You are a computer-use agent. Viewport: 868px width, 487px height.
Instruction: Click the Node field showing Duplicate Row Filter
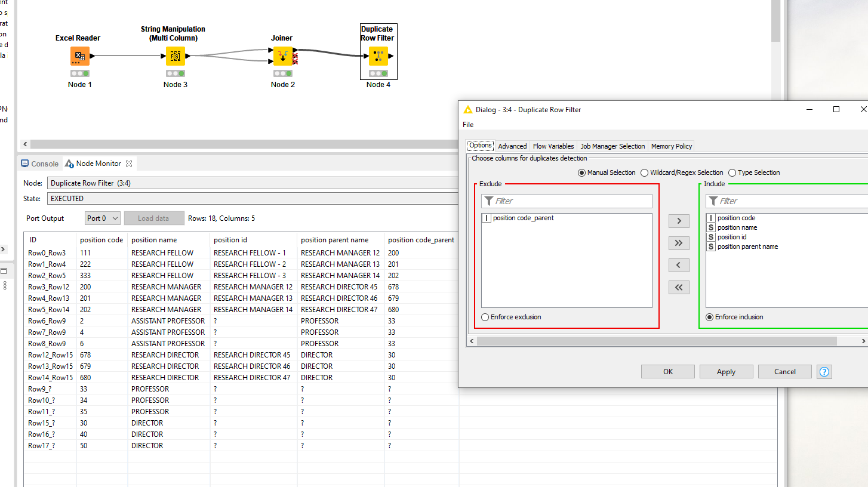tap(253, 183)
